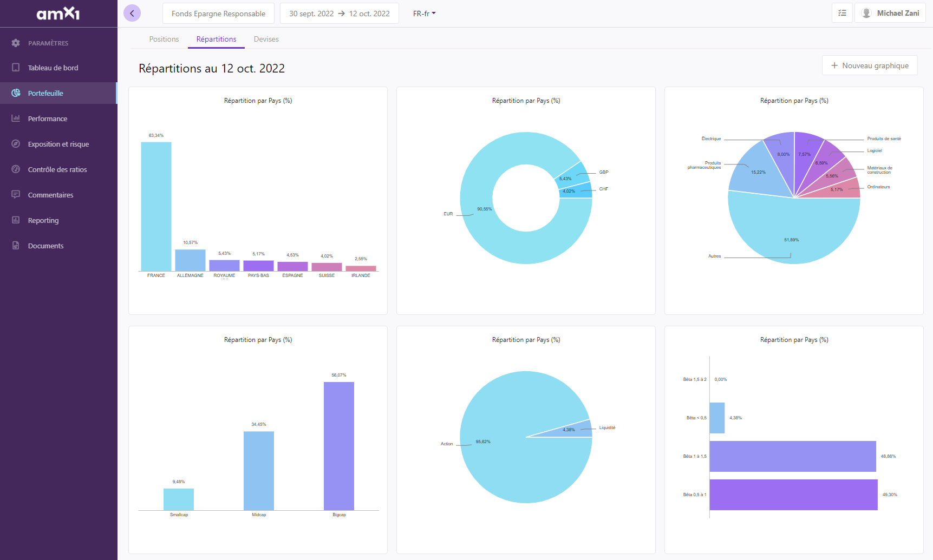Screen dimensions: 933x560
Task: Click Bêta 1 à 1,5 bar
Action: pos(793,456)
